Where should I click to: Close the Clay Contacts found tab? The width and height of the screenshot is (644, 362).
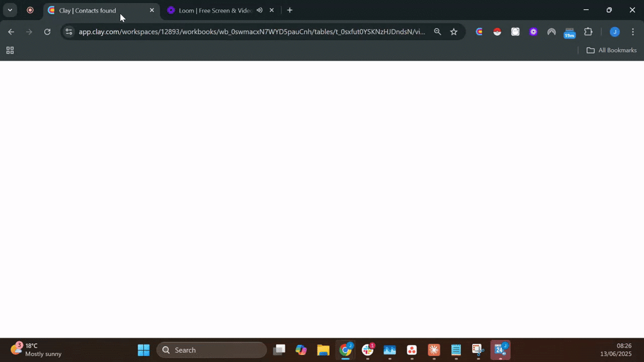[x=152, y=11]
